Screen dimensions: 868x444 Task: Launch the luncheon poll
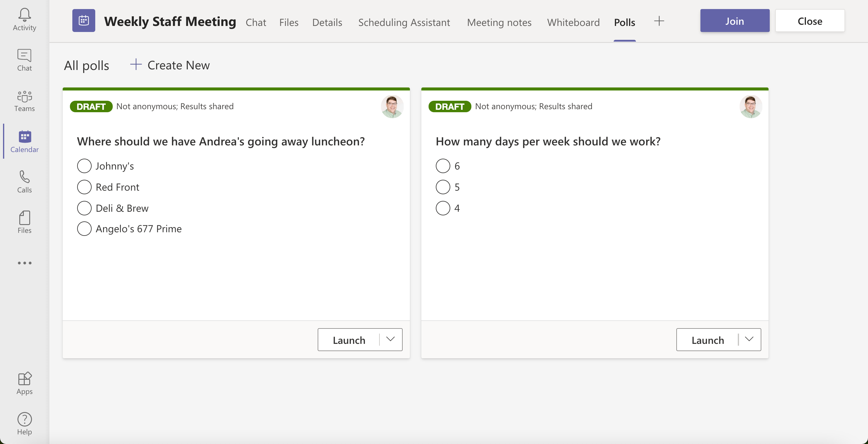pos(349,340)
